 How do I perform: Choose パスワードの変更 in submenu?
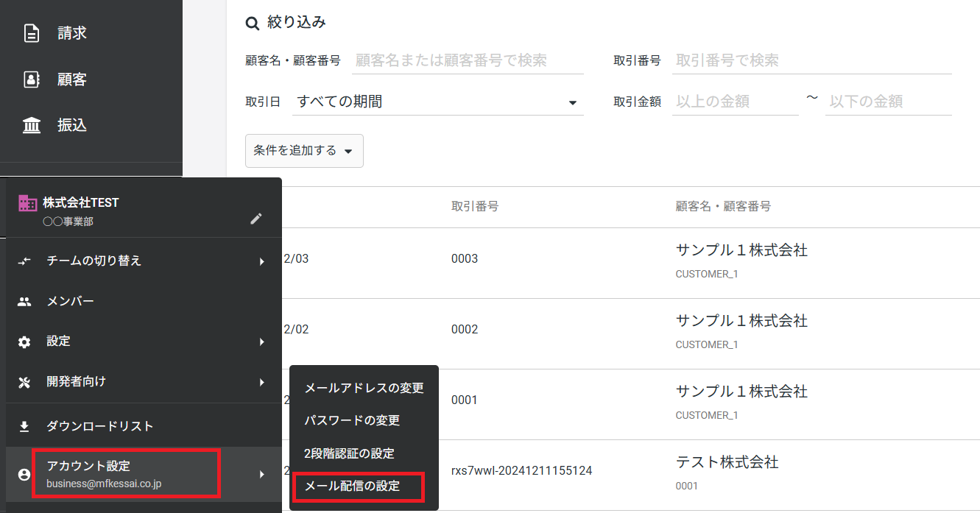click(364, 421)
